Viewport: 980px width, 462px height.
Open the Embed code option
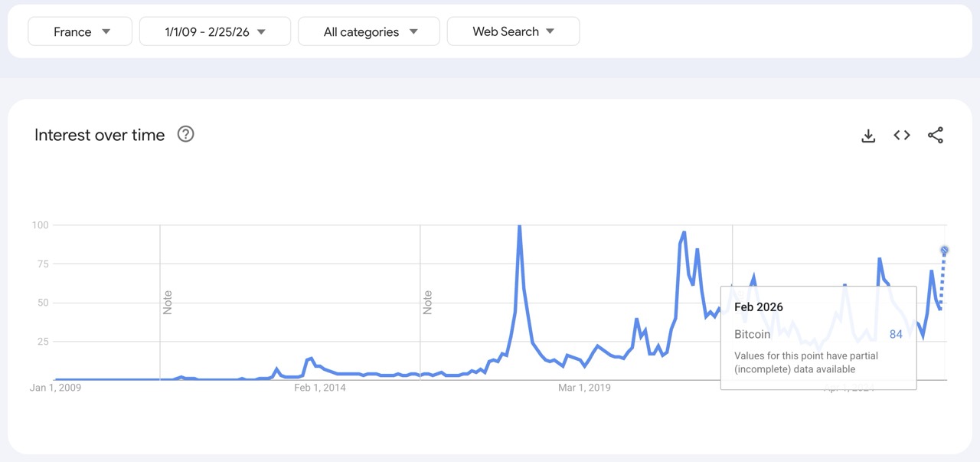click(x=902, y=135)
